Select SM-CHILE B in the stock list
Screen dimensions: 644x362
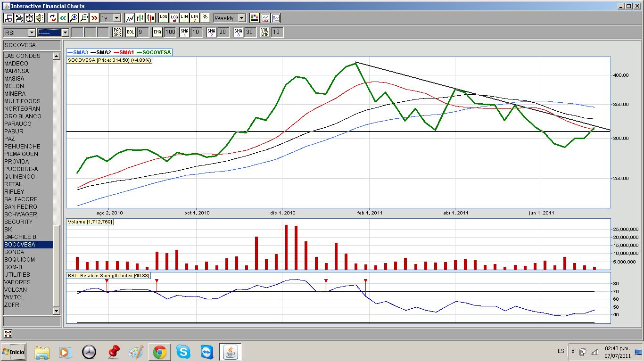point(28,237)
